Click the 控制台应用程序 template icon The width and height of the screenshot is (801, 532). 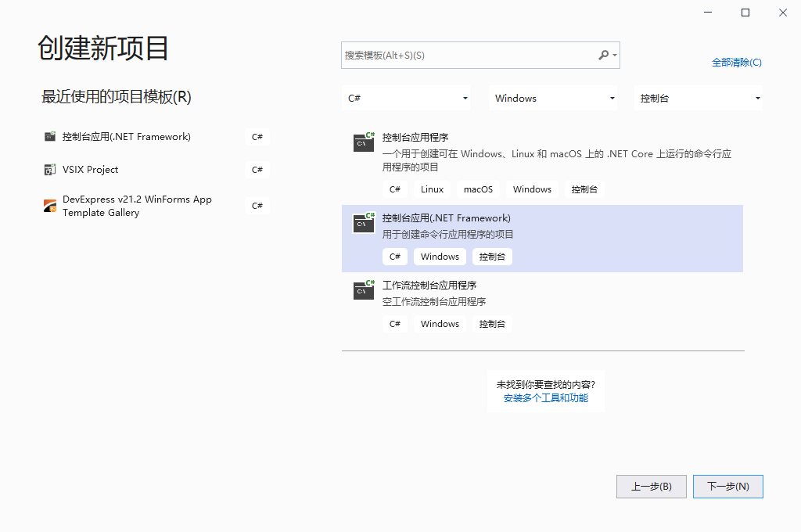click(364, 142)
